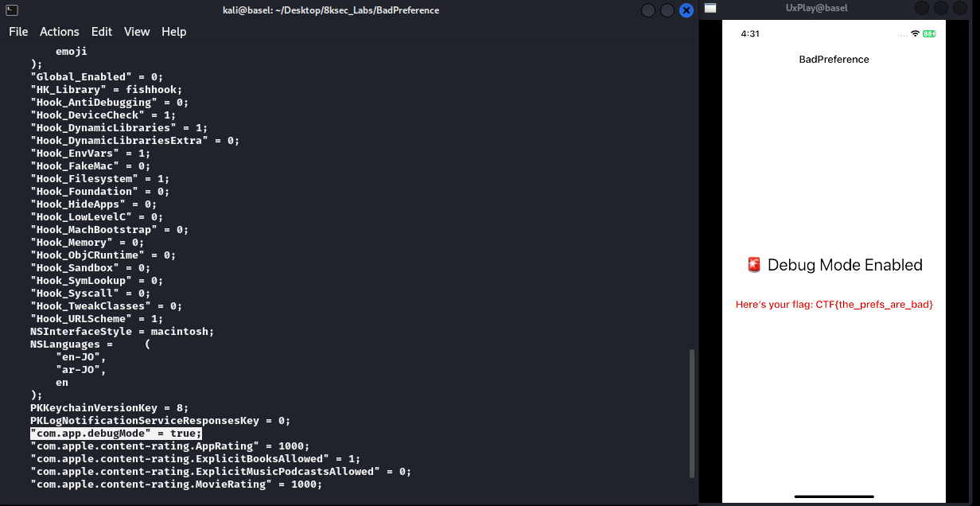Click the ExplicitBooksAllowed = 1 line

(x=195, y=459)
